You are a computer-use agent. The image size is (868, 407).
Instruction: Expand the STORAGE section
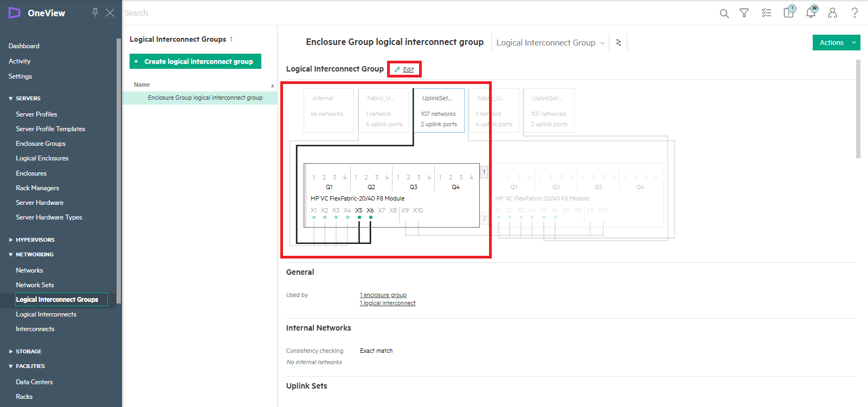[x=25, y=352]
